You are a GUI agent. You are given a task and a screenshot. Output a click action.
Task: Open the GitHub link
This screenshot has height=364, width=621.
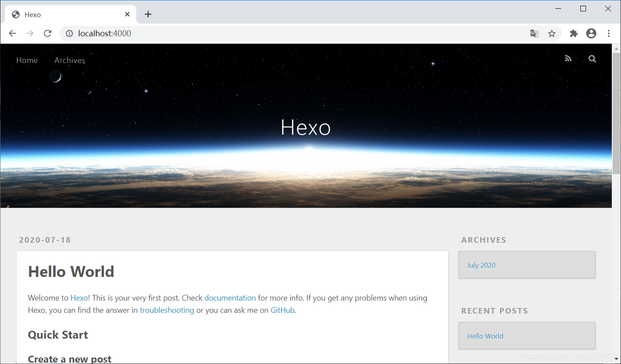click(283, 310)
